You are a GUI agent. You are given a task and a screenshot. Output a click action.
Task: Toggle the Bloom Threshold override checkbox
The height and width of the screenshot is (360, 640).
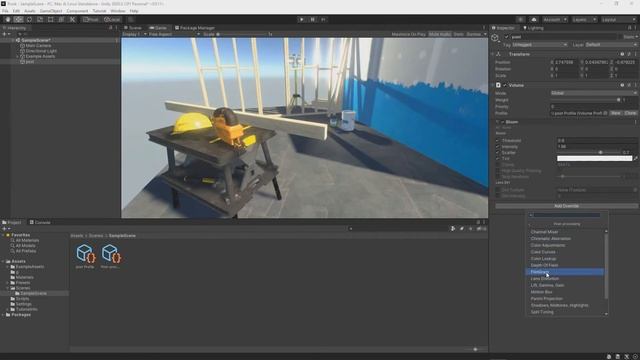[498, 140]
